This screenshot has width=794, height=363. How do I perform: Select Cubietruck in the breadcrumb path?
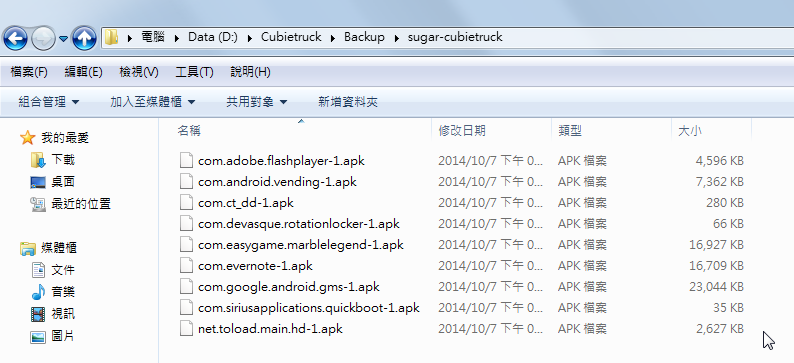pyautogui.click(x=291, y=37)
